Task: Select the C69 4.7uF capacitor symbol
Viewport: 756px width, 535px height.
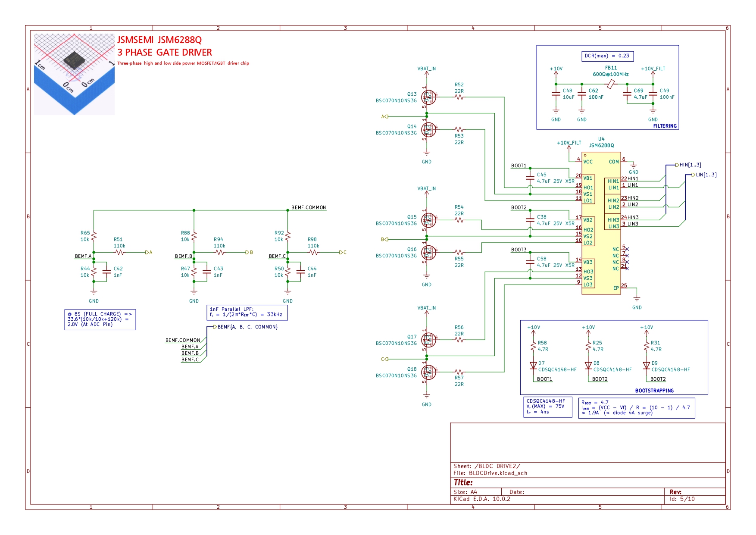Action: [x=627, y=94]
